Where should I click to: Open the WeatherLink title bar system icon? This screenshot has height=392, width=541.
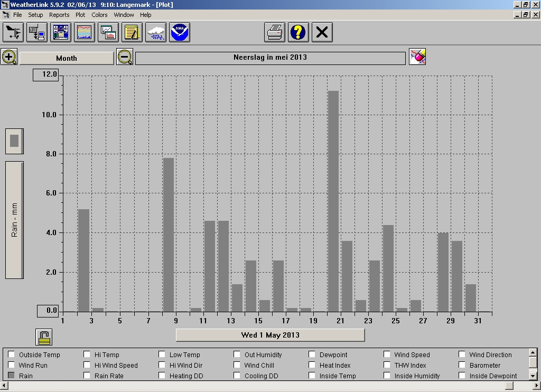(x=5, y=4)
